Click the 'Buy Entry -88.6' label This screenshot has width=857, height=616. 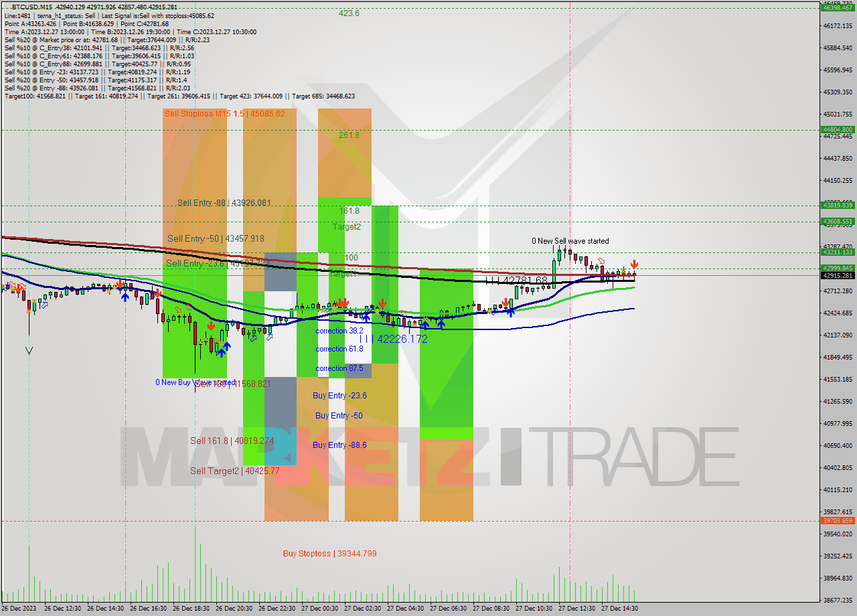click(339, 445)
